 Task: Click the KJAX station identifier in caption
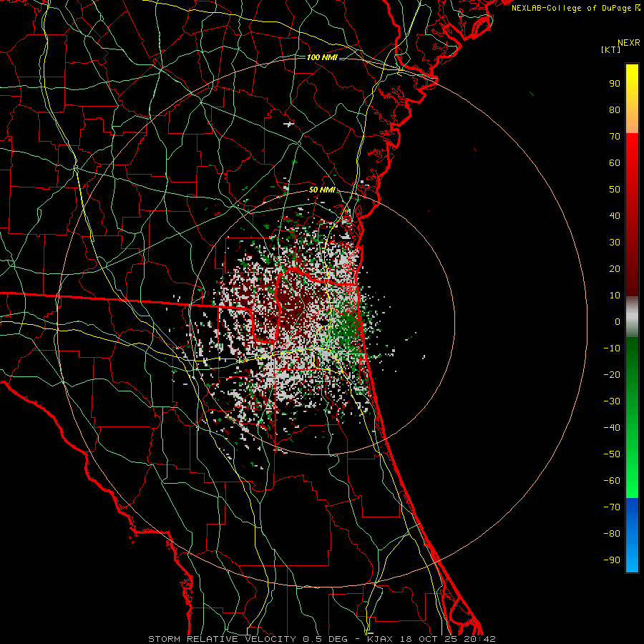pyautogui.click(x=380, y=639)
